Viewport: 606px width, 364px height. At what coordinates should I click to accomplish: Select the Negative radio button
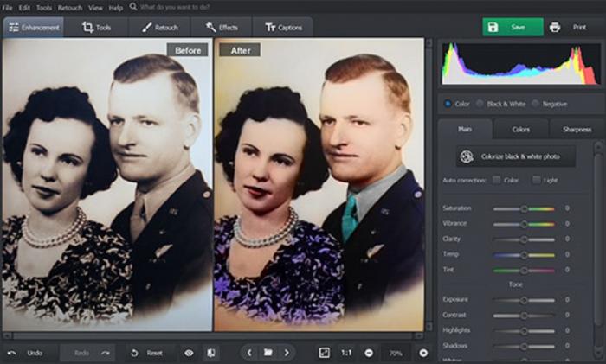(535, 104)
